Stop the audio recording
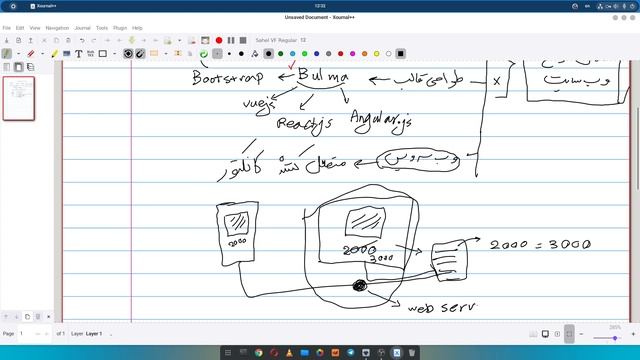Viewport: 640px width, 360px height. (x=243, y=40)
